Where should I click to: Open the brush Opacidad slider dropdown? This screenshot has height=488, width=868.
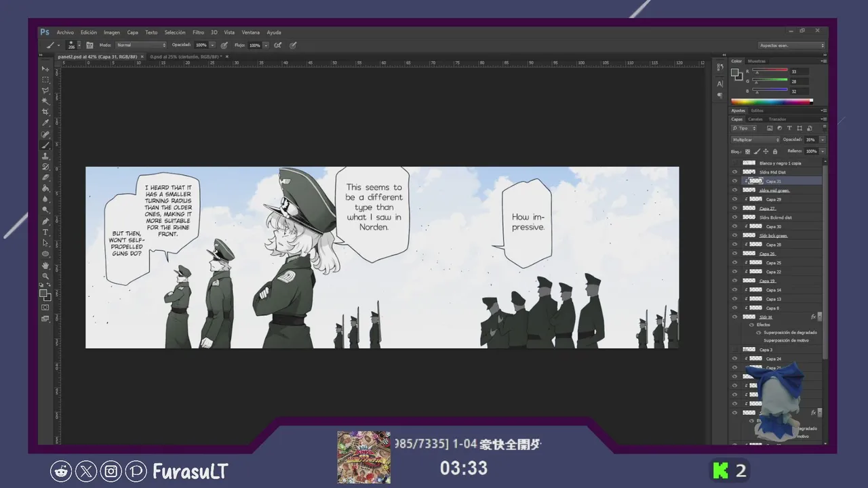pos(212,45)
